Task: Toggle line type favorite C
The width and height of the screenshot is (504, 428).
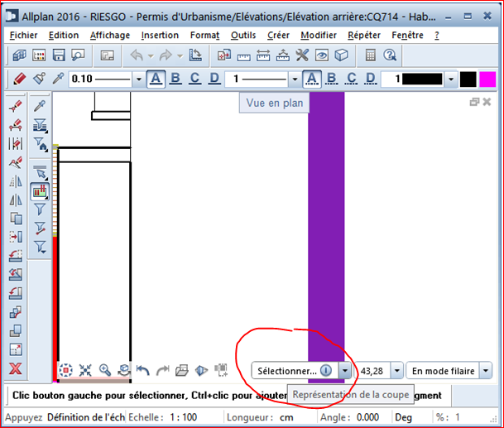Action: point(351,79)
